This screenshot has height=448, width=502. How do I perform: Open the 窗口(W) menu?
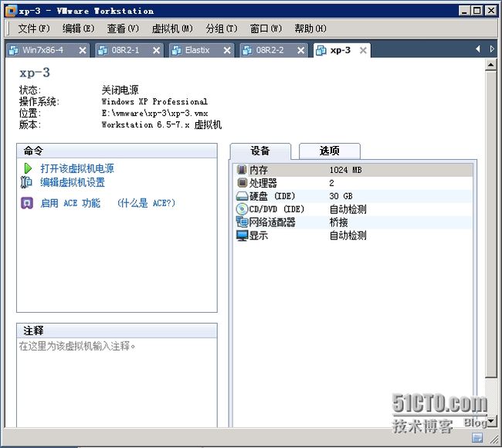coord(266,29)
